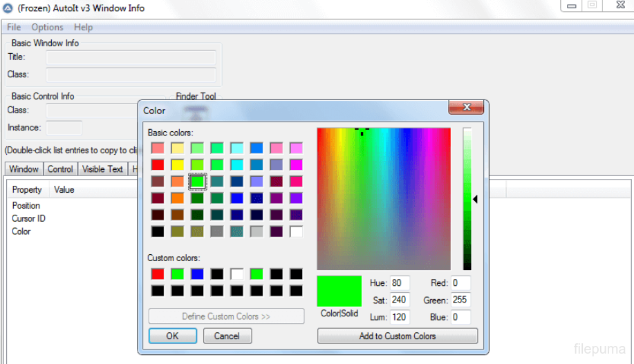Select the Window tab
The image size is (634, 364).
pos(24,169)
